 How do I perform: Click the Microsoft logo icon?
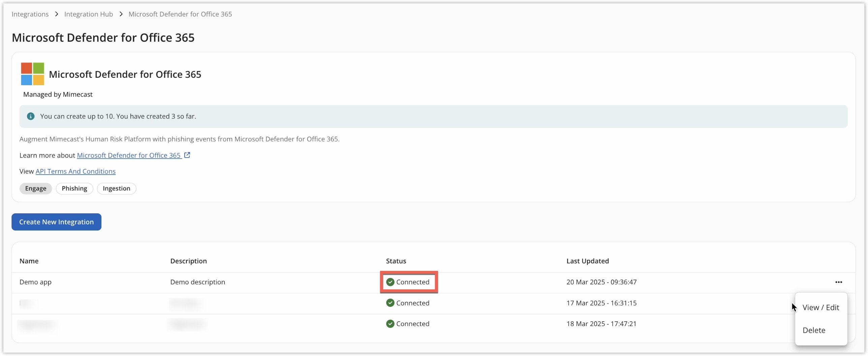pos(32,74)
